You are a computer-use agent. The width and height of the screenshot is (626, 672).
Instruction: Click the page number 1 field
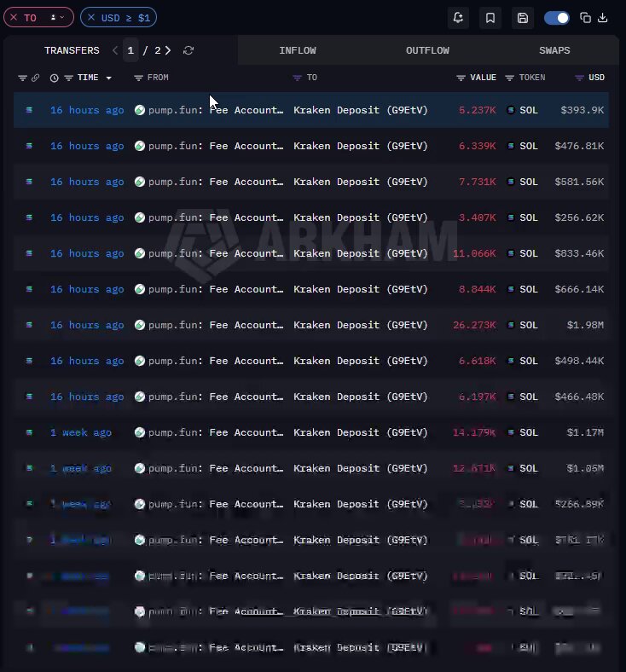tap(130, 50)
